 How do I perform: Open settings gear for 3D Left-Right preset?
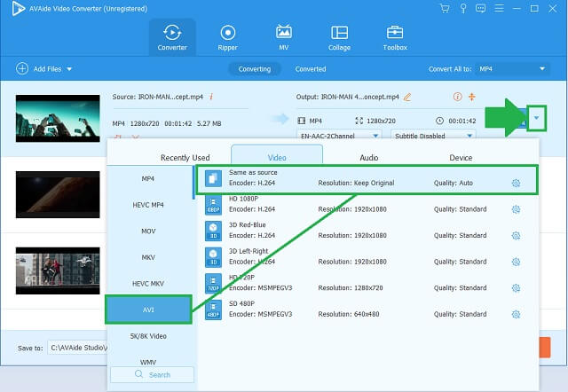(516, 262)
